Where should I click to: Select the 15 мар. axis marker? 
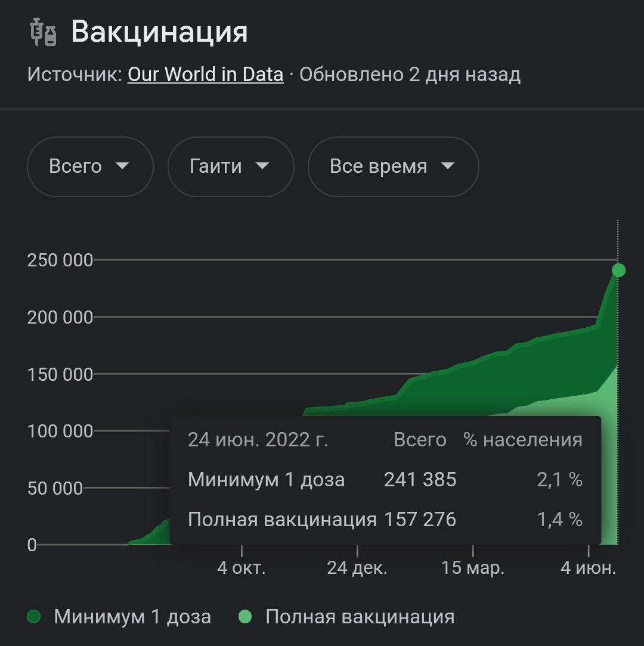[x=473, y=568]
